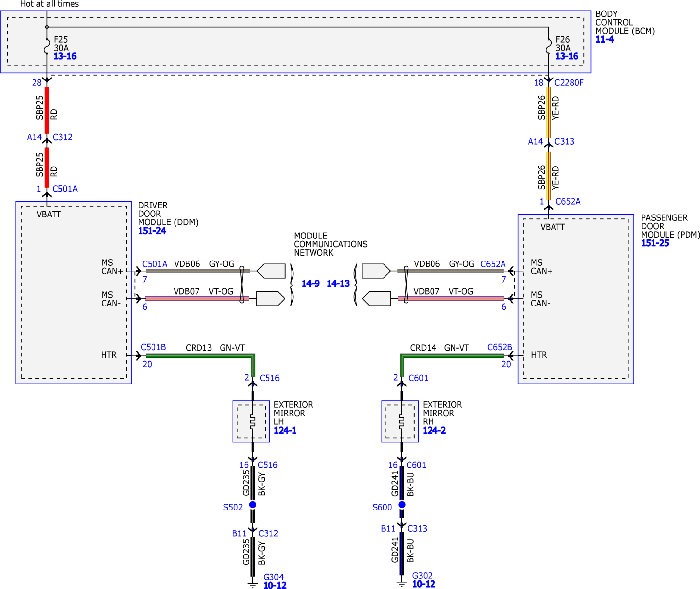Click connector C501A on the MS CAN+ line
This screenshot has width=700, height=589.
[155, 264]
